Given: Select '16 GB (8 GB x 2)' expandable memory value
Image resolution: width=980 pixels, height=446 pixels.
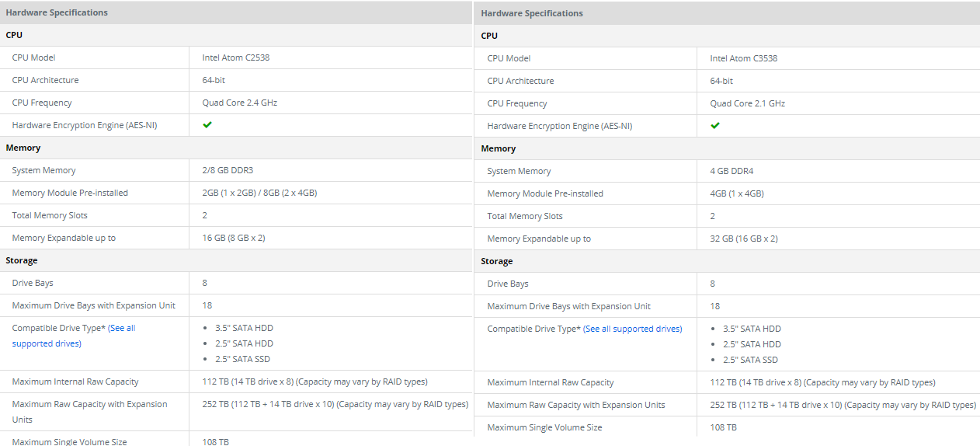Looking at the screenshot, I should [234, 238].
